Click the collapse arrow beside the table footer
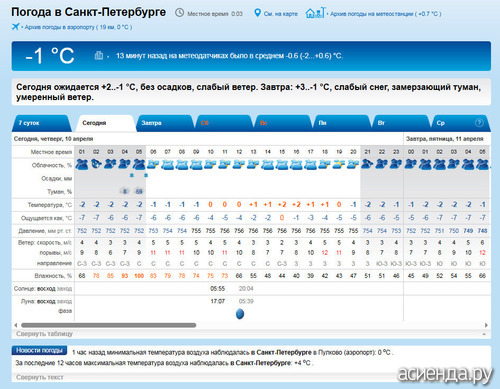Viewport: 500px width, 389px height. click(x=484, y=334)
